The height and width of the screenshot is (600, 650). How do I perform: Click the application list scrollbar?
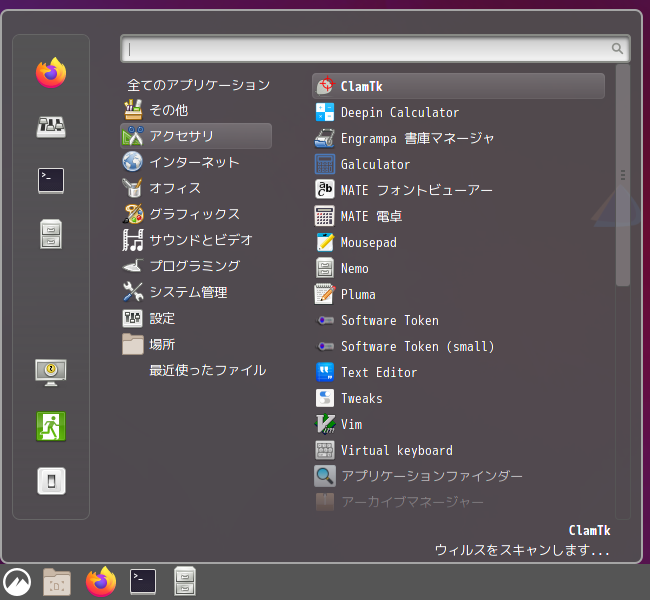click(623, 175)
